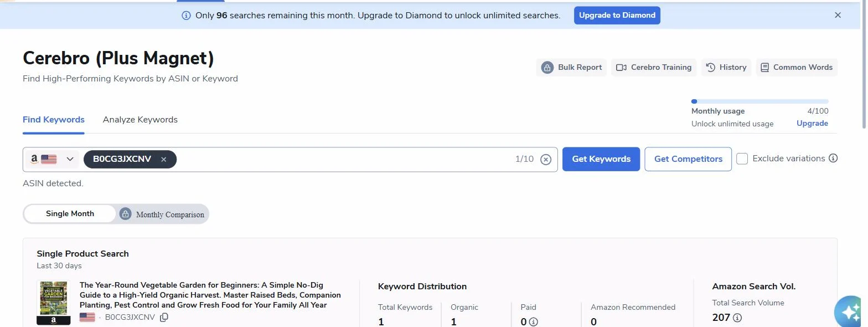868x327 pixels.
Task: Open the Bulk Report
Action: tap(571, 68)
